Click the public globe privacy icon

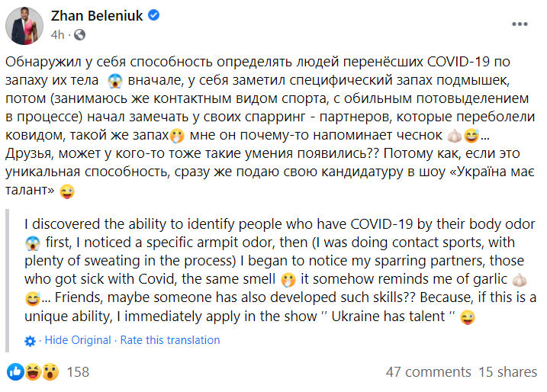[80, 35]
